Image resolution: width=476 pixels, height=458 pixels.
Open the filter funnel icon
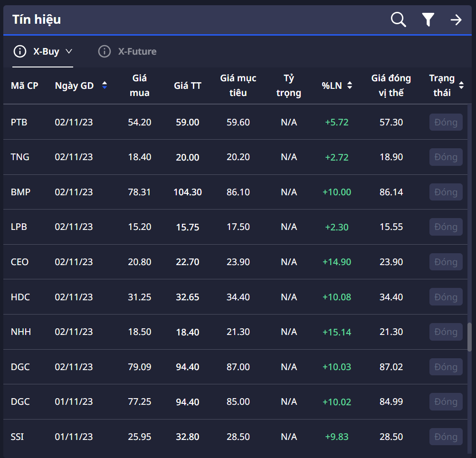tap(428, 19)
